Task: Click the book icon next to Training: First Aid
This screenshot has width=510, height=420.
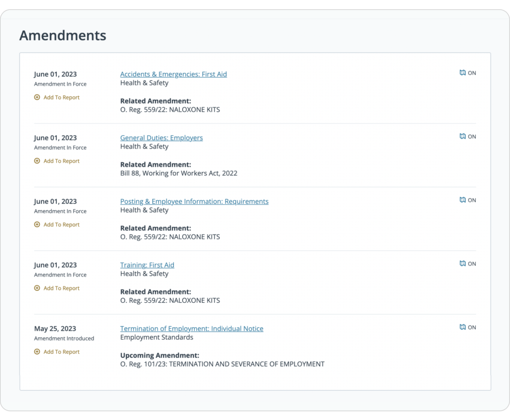Action: (x=463, y=263)
